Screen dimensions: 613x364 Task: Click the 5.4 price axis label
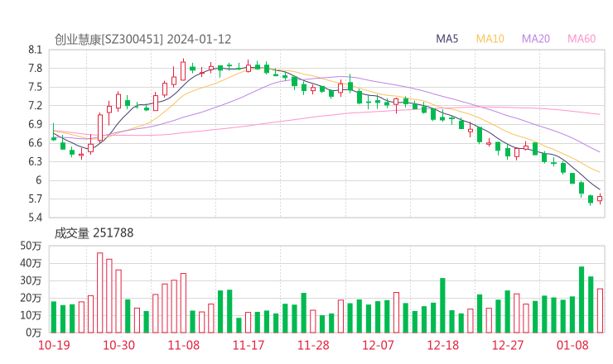coord(35,217)
